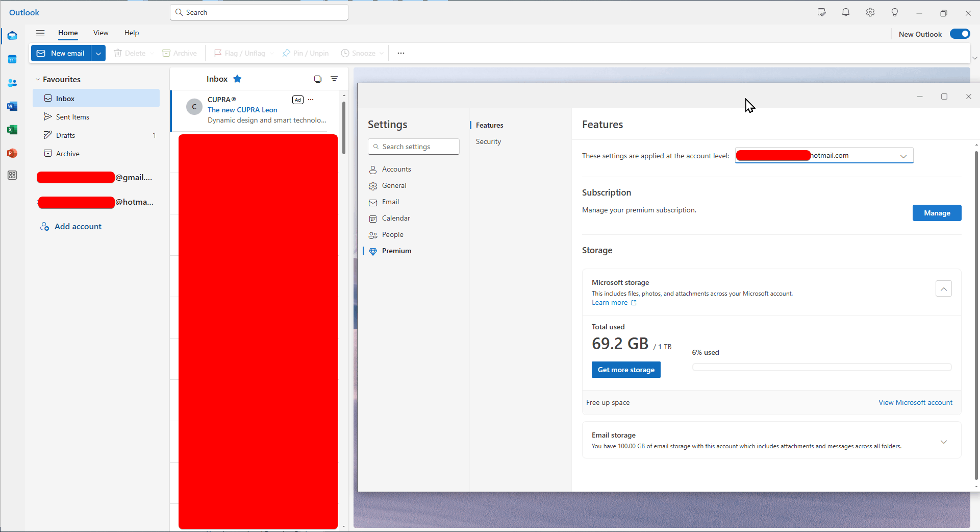Click the Manage subscription button
Screen dimensions: 980x532
[x=937, y=213]
